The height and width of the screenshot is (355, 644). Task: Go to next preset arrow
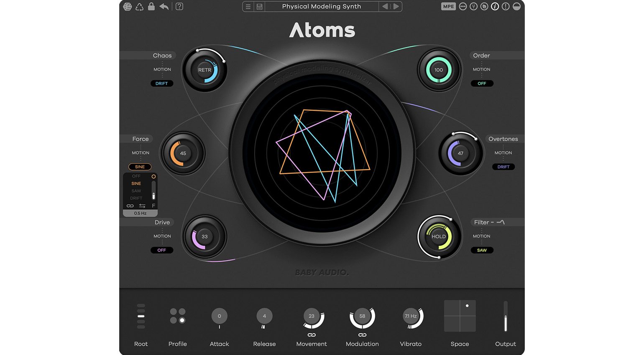(396, 6)
